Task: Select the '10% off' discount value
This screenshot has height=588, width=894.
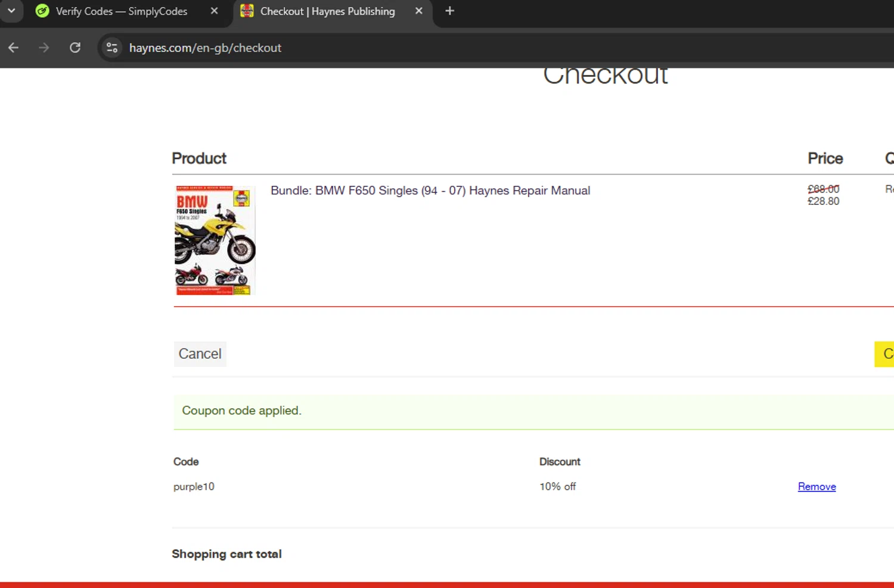Action: click(x=558, y=487)
